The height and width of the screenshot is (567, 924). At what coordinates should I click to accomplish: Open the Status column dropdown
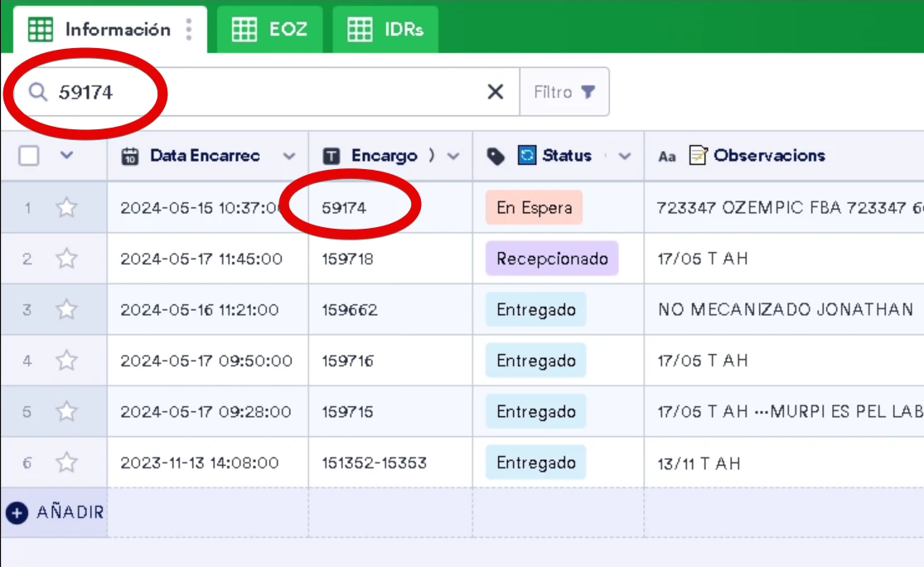coord(624,156)
